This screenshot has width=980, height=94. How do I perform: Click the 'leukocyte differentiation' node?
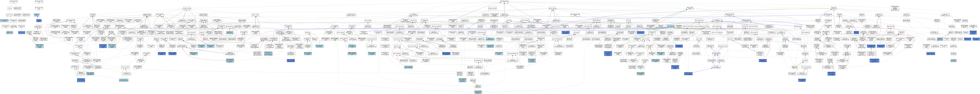pyautogui.click(x=557, y=39)
